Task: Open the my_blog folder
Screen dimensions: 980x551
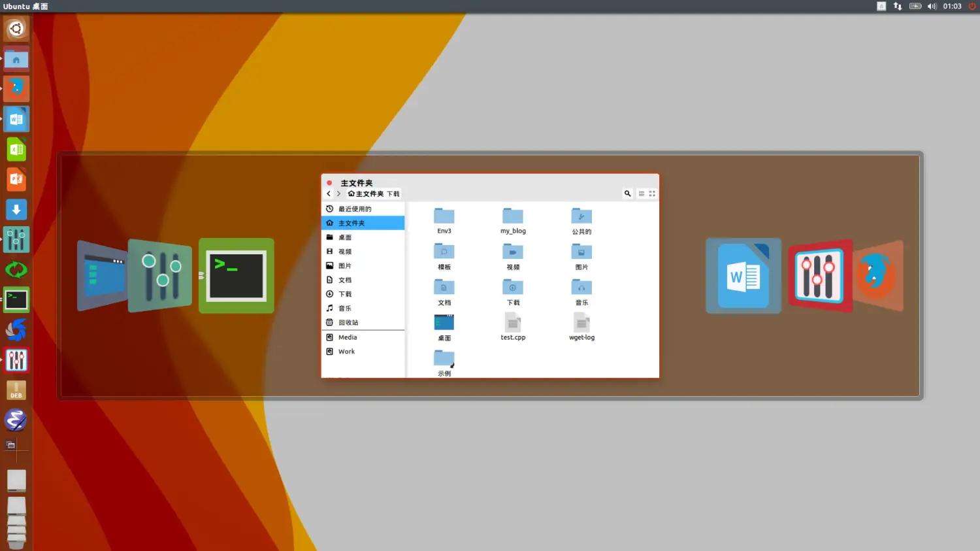Action: pyautogui.click(x=513, y=220)
